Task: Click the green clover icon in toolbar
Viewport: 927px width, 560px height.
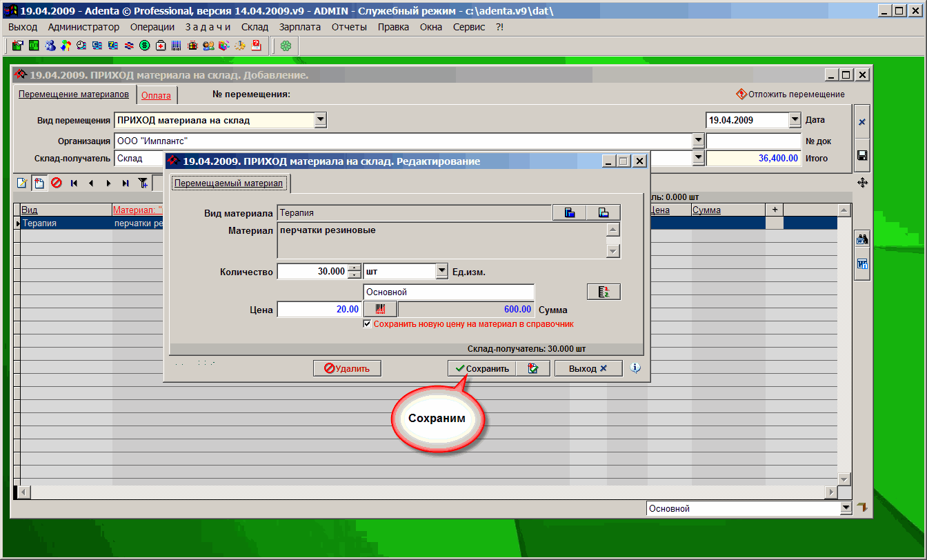Action: 286,46
